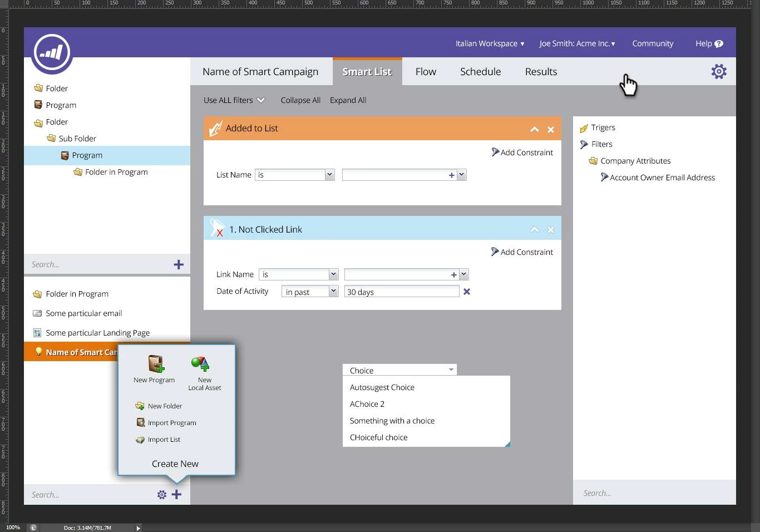Open the Smart List tab

tap(367, 71)
